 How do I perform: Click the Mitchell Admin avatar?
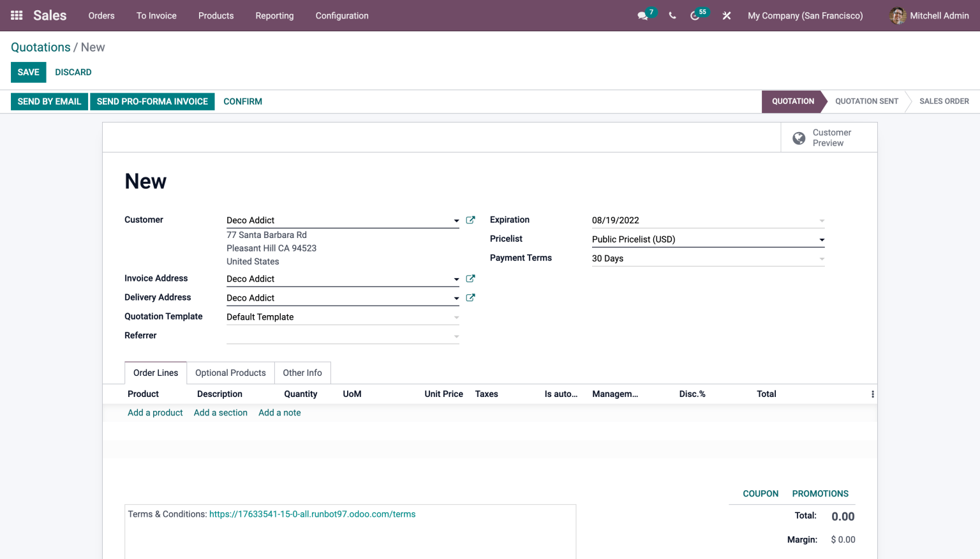[898, 15]
